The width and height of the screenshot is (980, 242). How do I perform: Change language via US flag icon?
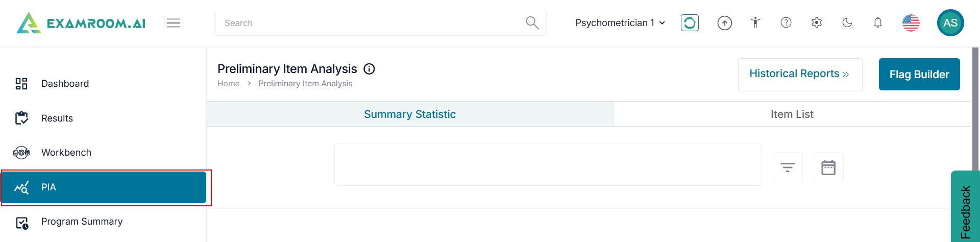tap(911, 23)
